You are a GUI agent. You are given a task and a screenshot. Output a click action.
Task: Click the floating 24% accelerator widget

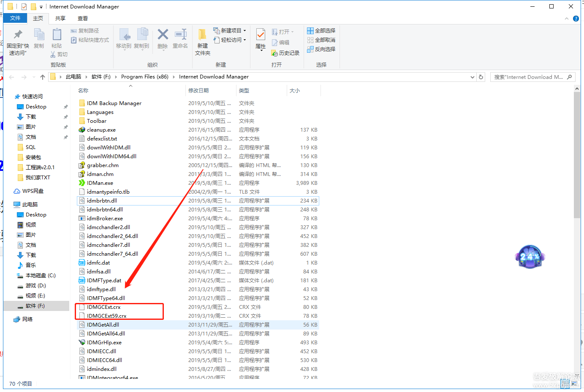530,257
